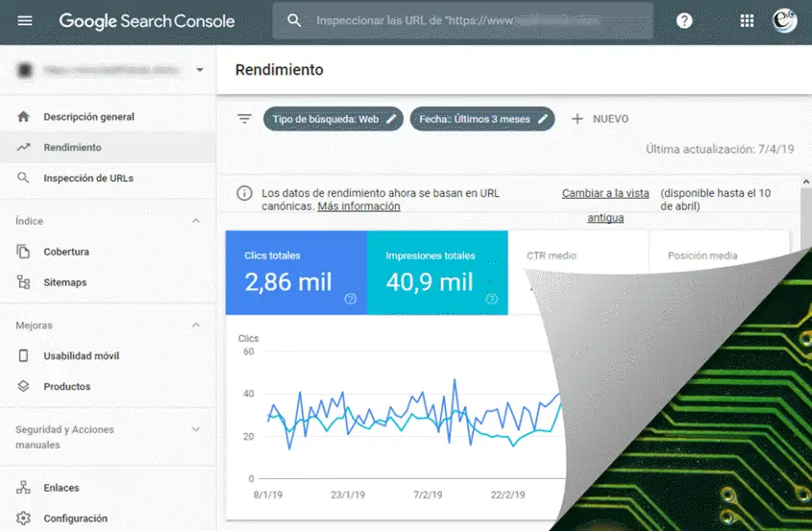Click the Productos layers icon
This screenshot has height=531, width=812.
(x=23, y=386)
